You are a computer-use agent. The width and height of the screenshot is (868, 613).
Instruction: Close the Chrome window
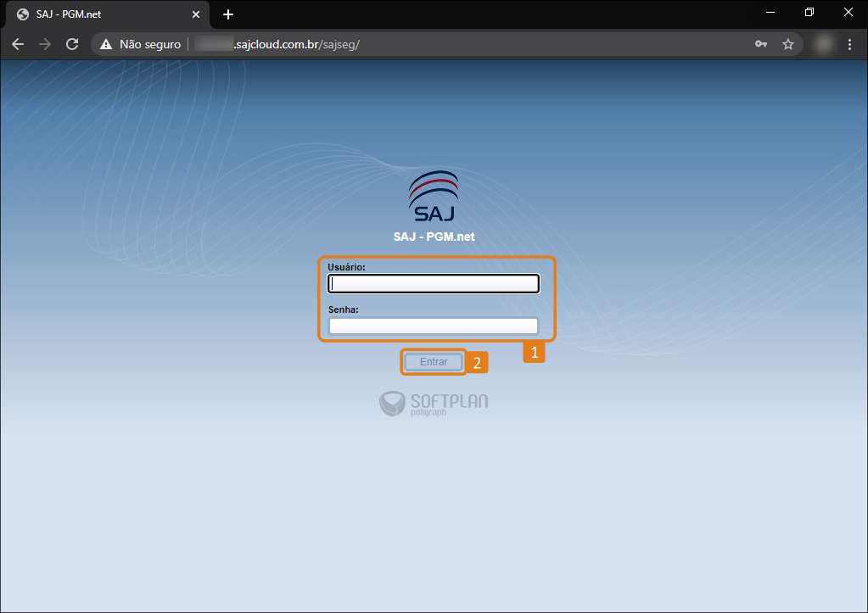848,12
